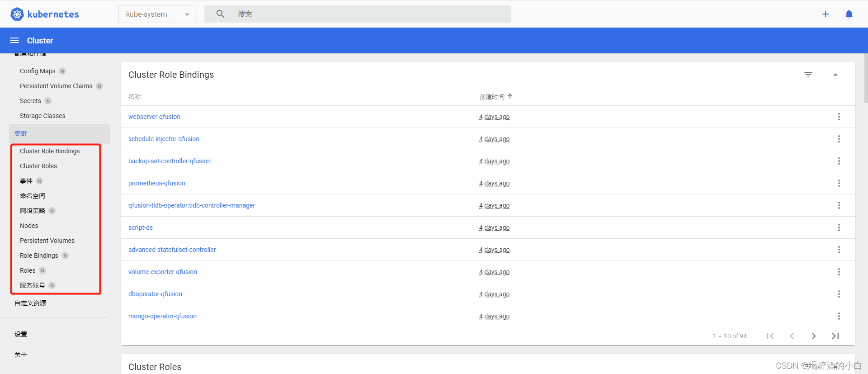Open Cluster Role Bindings sidebar item
The width and height of the screenshot is (868, 374).
tap(50, 151)
